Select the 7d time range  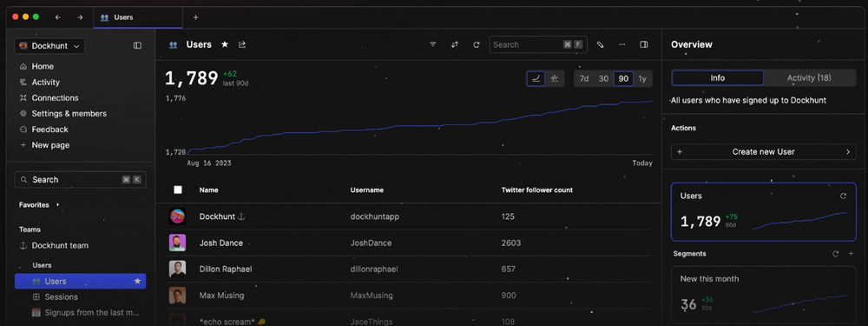click(584, 79)
